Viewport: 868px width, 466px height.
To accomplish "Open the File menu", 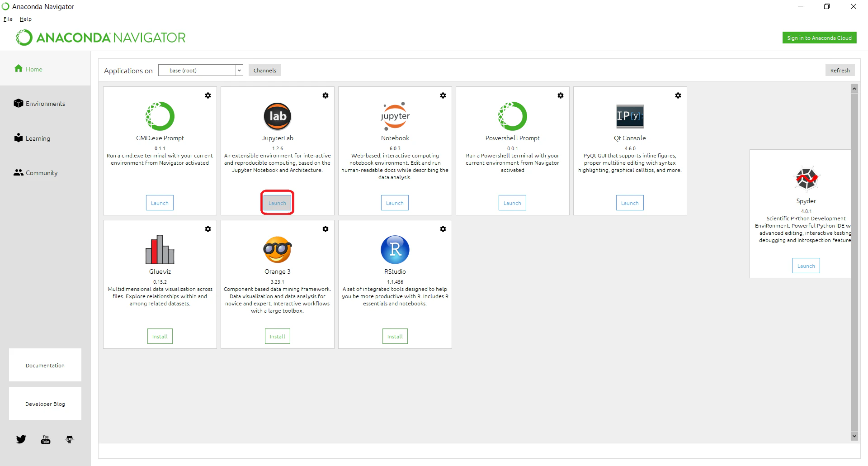I will (x=8, y=19).
